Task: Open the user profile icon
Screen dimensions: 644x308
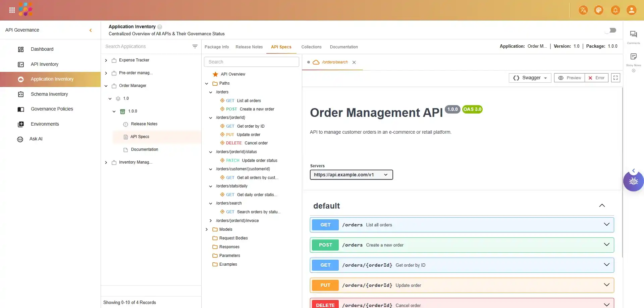Action: pos(631,10)
